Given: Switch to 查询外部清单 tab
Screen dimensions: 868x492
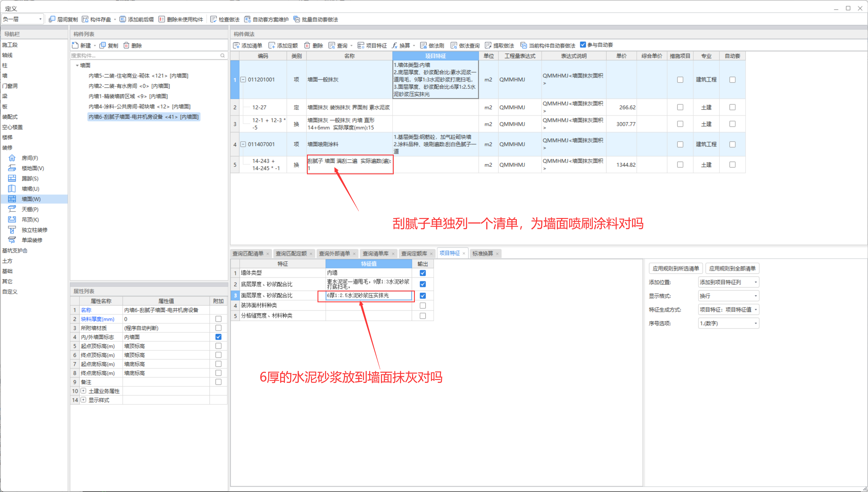Looking at the screenshot, I should 334,253.
